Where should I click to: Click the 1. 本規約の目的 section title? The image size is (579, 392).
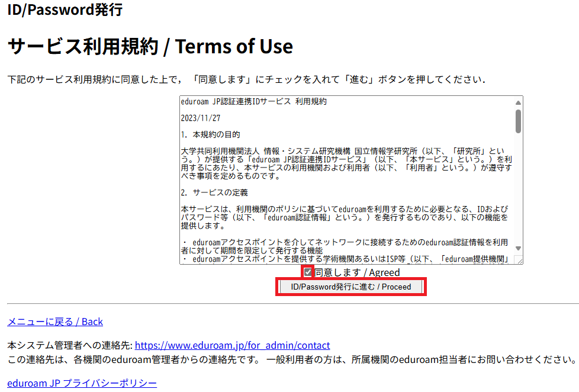[x=211, y=134]
